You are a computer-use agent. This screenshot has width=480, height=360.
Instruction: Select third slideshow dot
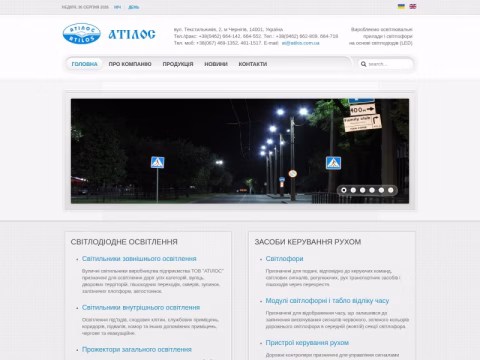coord(362,190)
